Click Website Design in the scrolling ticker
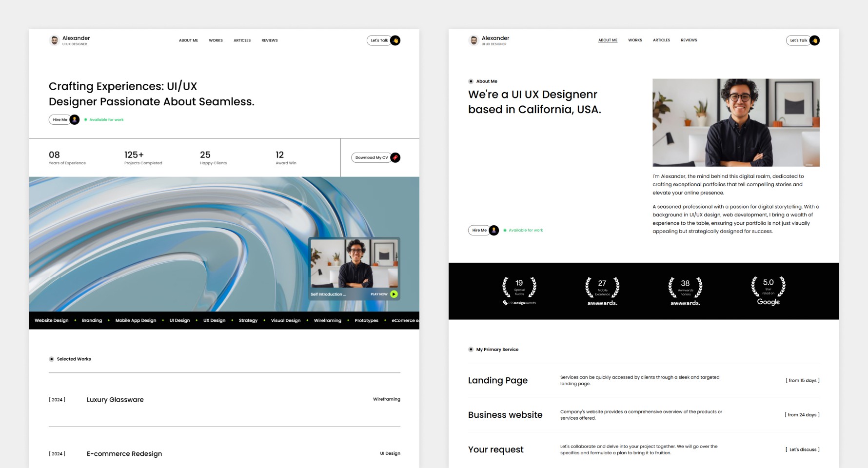 (52, 320)
